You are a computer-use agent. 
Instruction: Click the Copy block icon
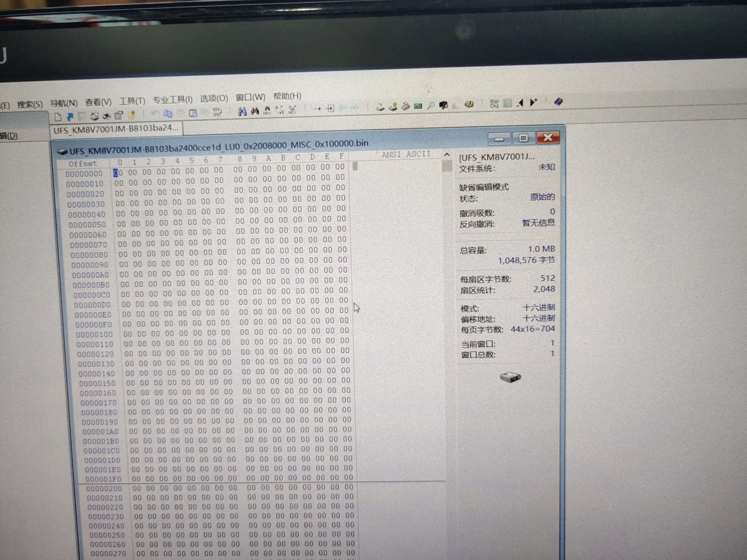(x=168, y=114)
